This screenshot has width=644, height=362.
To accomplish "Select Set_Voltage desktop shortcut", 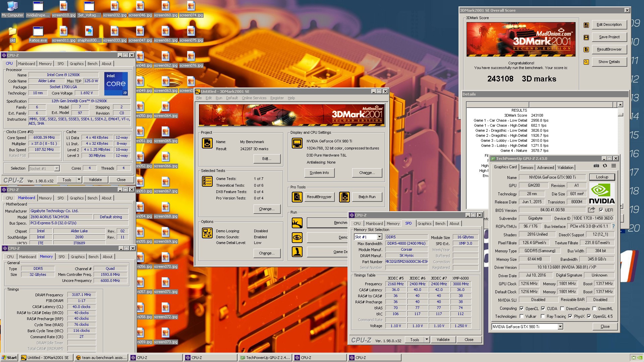I will [89, 9].
